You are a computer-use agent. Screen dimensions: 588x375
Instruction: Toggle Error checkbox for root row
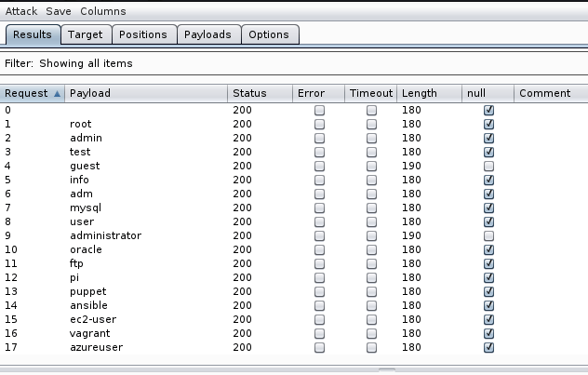(319, 124)
